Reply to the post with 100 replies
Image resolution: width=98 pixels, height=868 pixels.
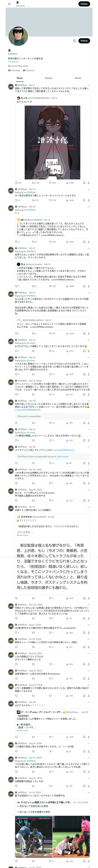coord(16,183)
